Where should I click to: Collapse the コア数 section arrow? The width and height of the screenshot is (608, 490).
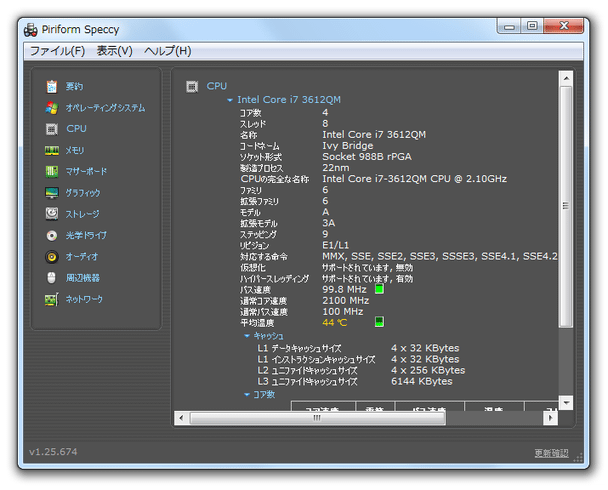pos(247,395)
